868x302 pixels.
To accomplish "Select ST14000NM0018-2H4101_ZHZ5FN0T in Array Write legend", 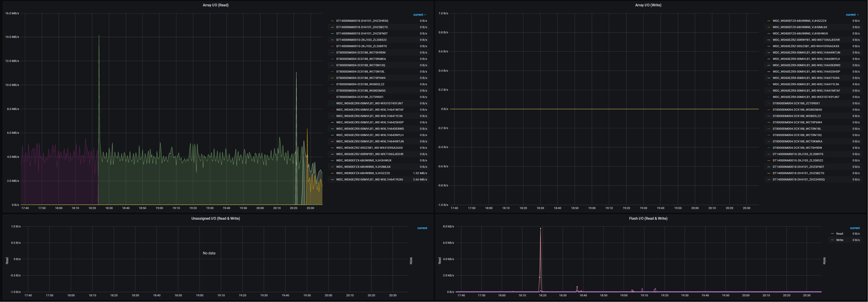I will pyautogui.click(x=798, y=167).
